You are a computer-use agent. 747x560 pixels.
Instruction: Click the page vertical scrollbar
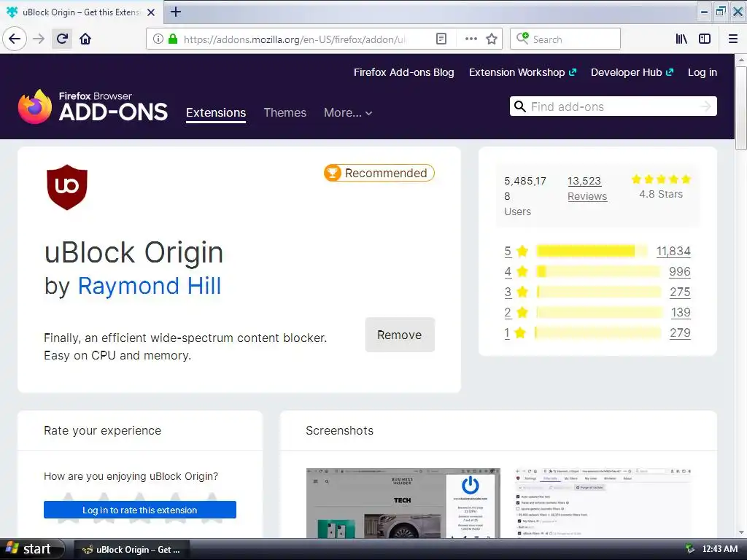coord(740,109)
